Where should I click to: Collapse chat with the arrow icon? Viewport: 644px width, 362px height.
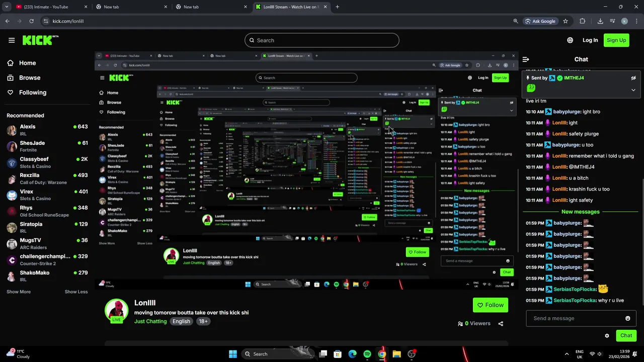pos(526,59)
